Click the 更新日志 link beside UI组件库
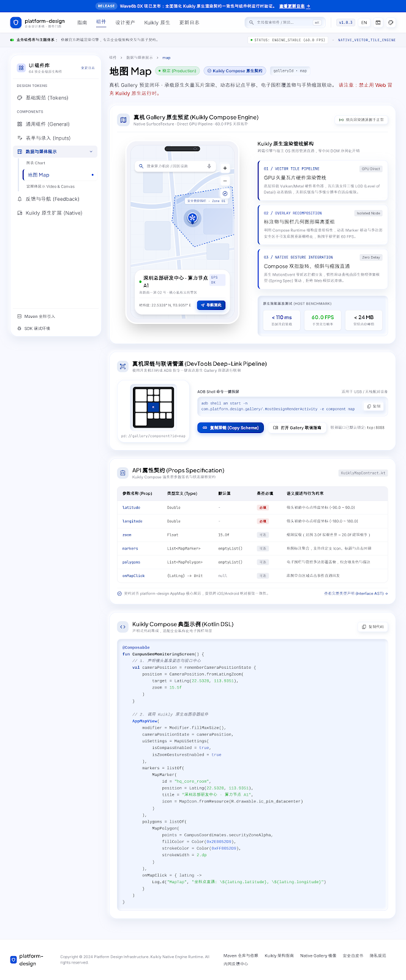The width and height of the screenshot is (406, 980). pyautogui.click(x=88, y=68)
